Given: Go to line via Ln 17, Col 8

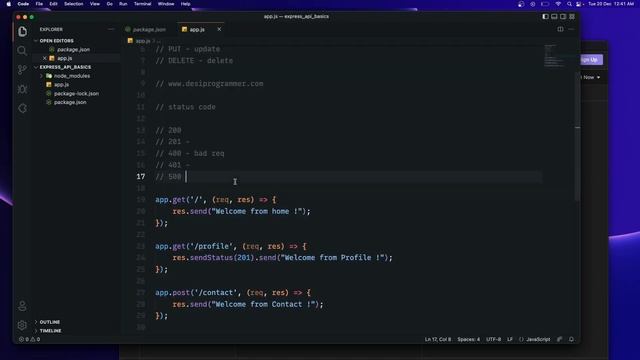Looking at the screenshot, I should 438,339.
